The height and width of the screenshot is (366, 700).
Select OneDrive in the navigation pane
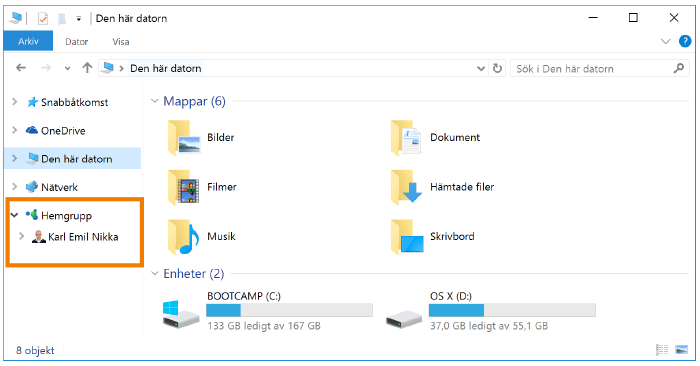point(63,131)
